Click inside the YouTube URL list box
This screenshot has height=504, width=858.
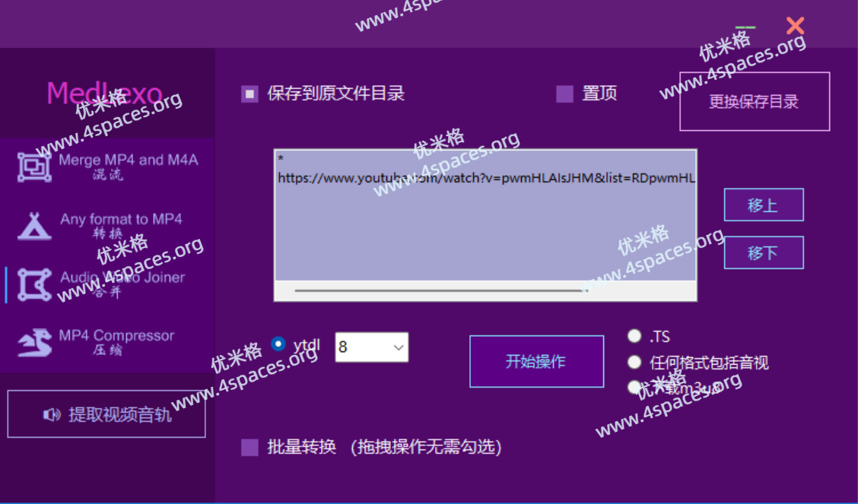click(x=485, y=228)
